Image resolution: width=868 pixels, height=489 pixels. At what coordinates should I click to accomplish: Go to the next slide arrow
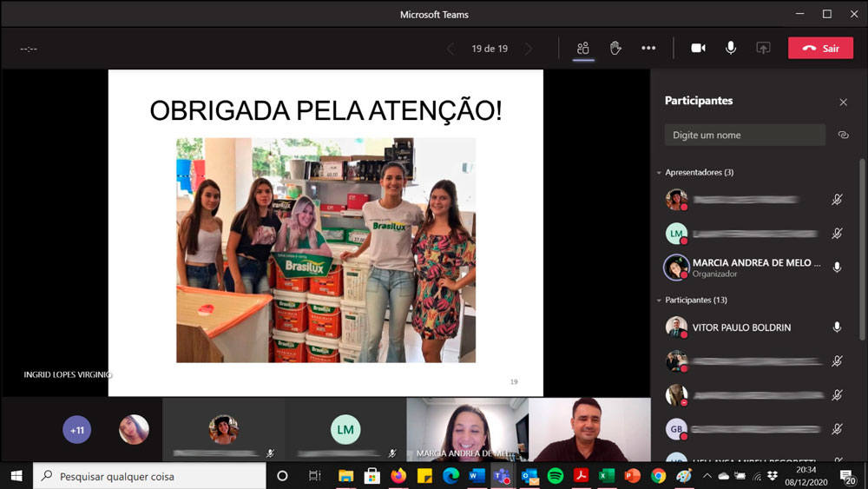[x=529, y=49]
